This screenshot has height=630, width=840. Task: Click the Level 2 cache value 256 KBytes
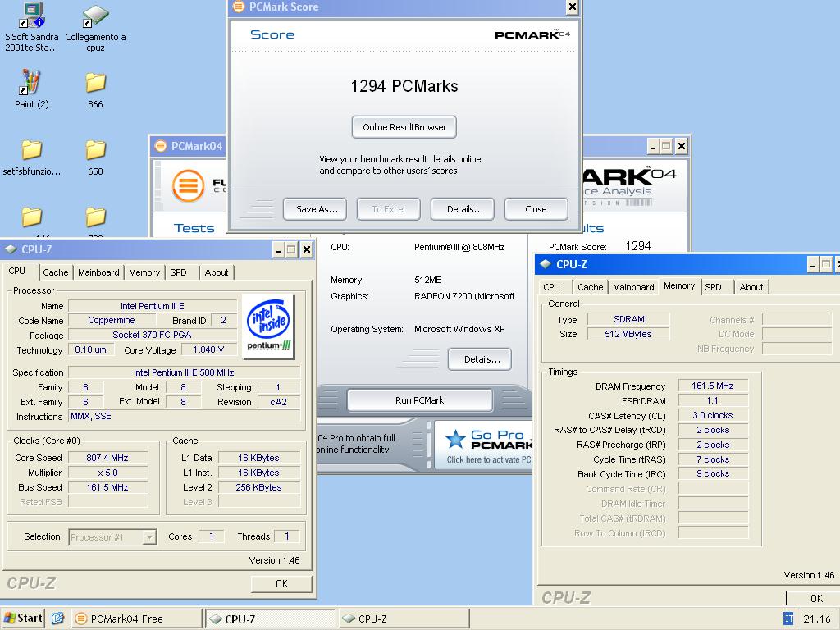(258, 487)
